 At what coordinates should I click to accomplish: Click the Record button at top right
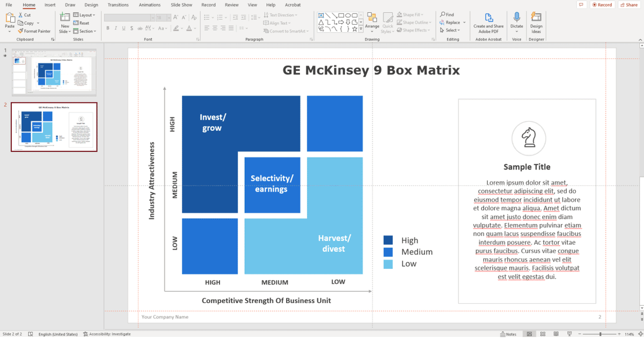click(602, 5)
